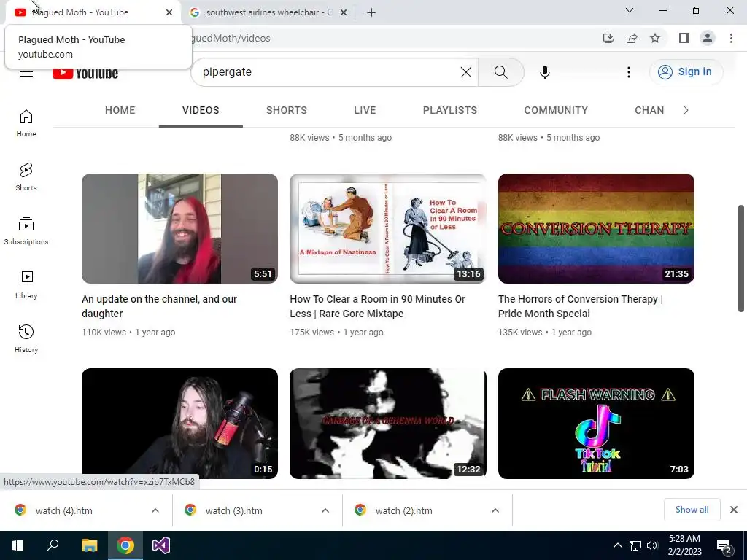Click the magnifier search button
The width and height of the screenshot is (747, 560).
tap(500, 72)
